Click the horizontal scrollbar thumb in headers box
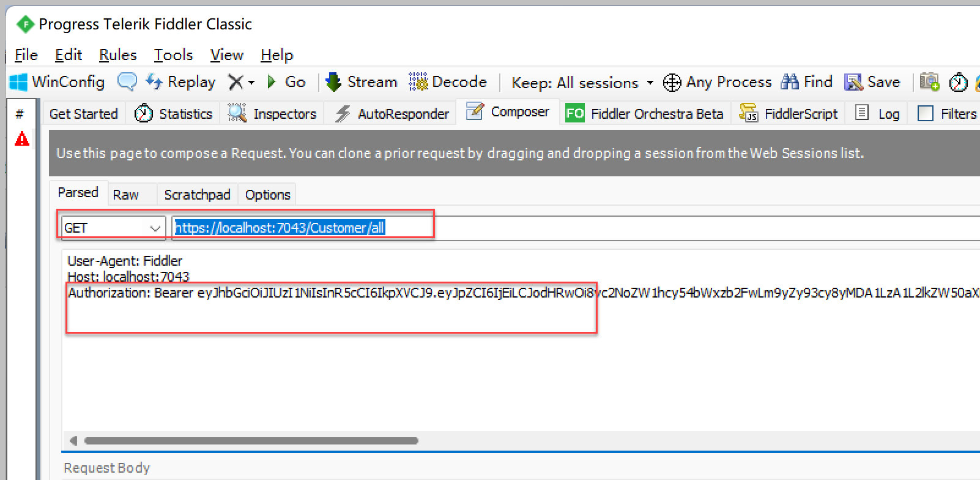The height and width of the screenshot is (480, 980). click(251, 441)
